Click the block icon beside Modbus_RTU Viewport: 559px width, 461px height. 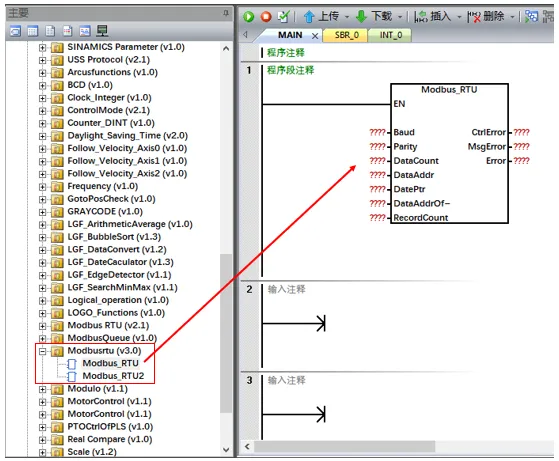72,364
